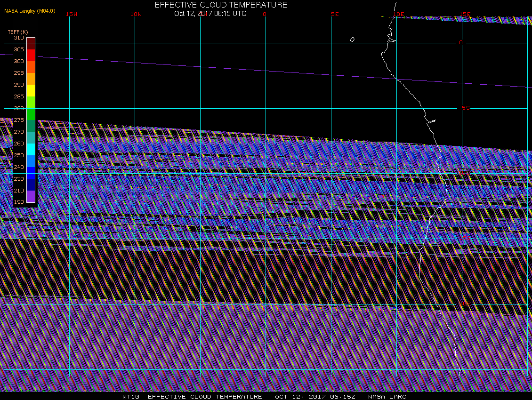Select the light blue swatch between 250 and 240
This screenshot has width=532, height=400.
(31, 161)
